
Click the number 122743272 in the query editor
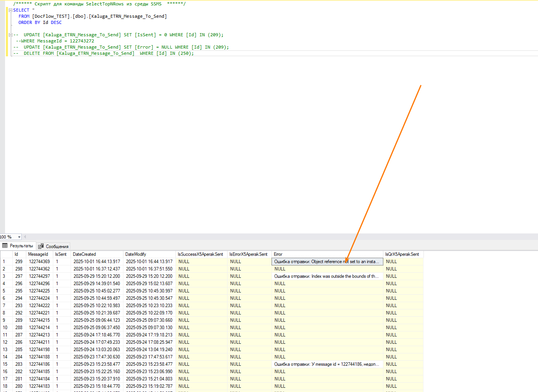(82, 41)
